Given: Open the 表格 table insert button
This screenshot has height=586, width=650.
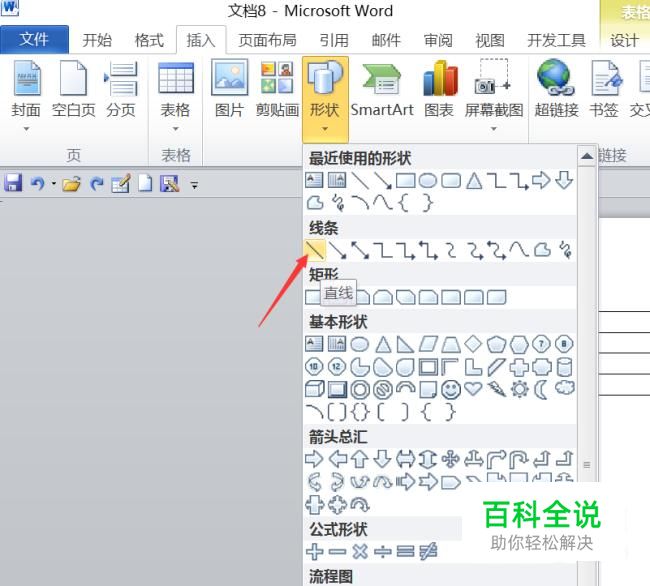Looking at the screenshot, I should click(175, 95).
